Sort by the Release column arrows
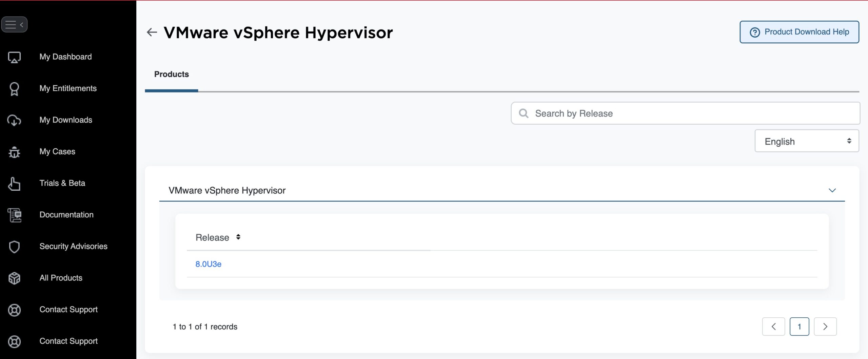The image size is (868, 359). (238, 237)
